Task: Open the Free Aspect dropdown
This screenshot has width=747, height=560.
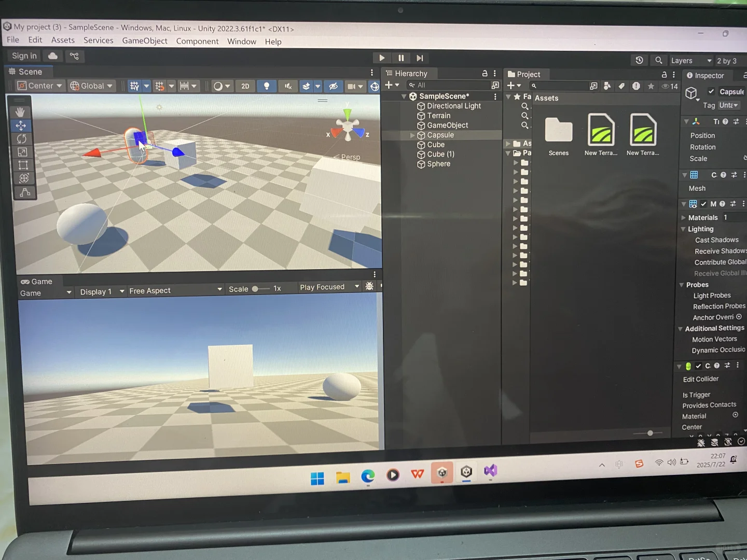Action: [x=175, y=290]
